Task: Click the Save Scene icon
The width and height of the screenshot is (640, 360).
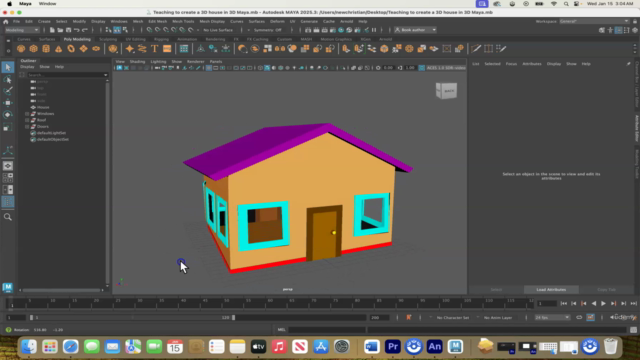Action: click(68, 30)
